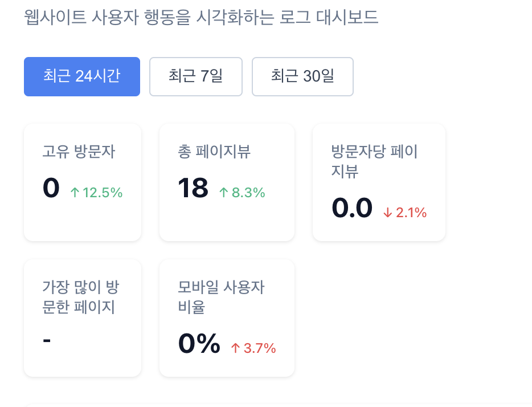Select the 고유 방문자 stat card
The image size is (532, 407).
(x=82, y=182)
